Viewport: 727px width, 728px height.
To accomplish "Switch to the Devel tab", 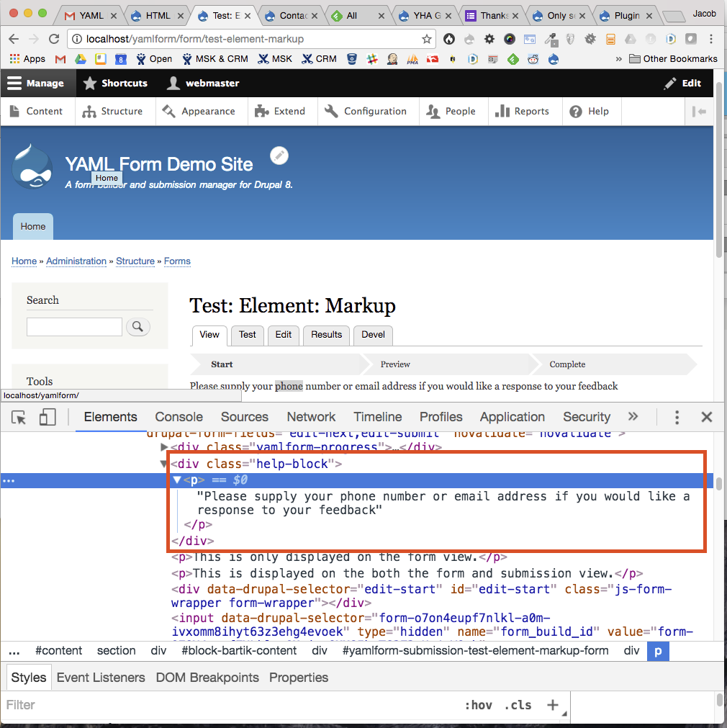I will pos(374,336).
